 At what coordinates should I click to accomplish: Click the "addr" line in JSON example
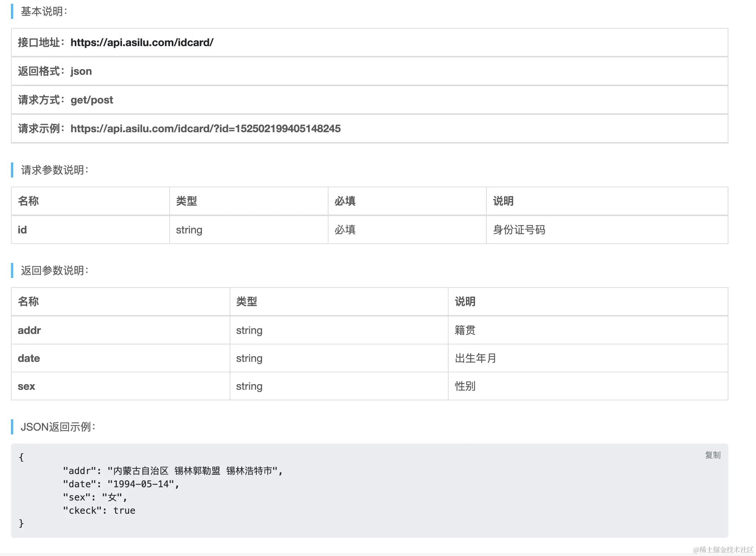pos(173,471)
